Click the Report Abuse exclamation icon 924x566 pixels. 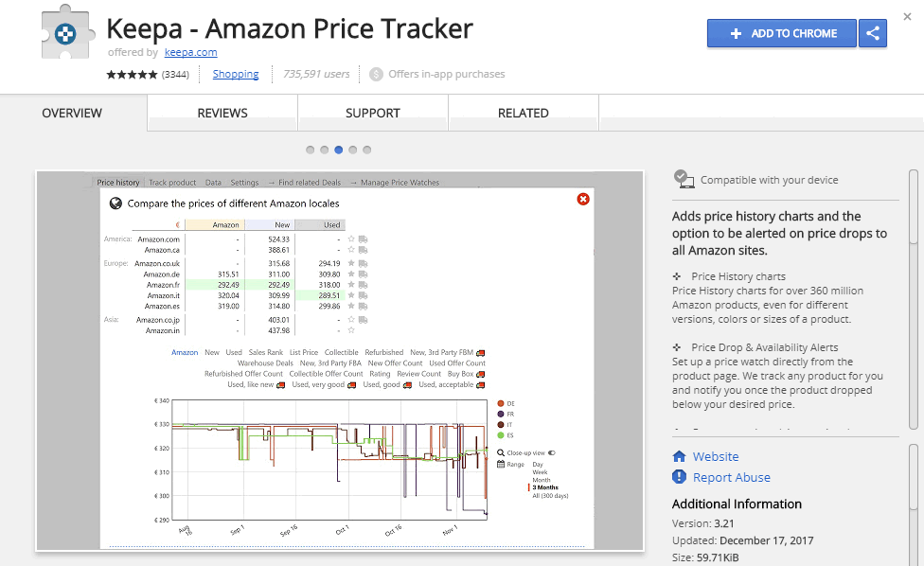click(x=679, y=476)
